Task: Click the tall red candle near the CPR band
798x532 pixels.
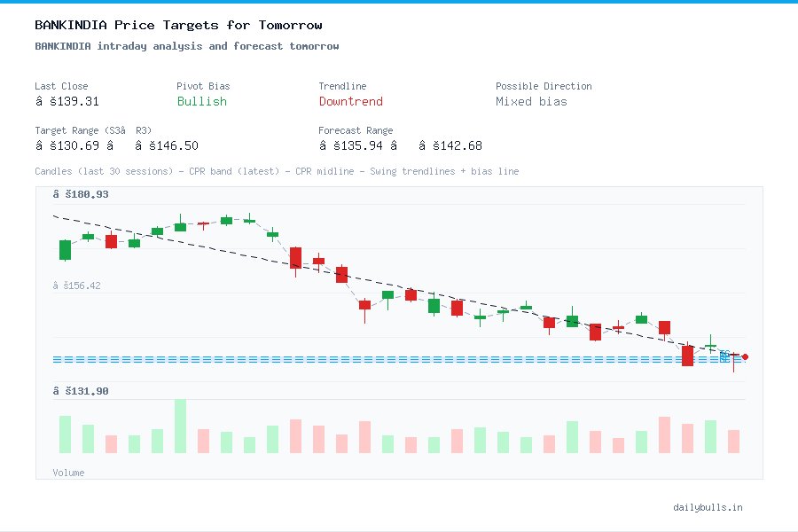Action: point(688,355)
